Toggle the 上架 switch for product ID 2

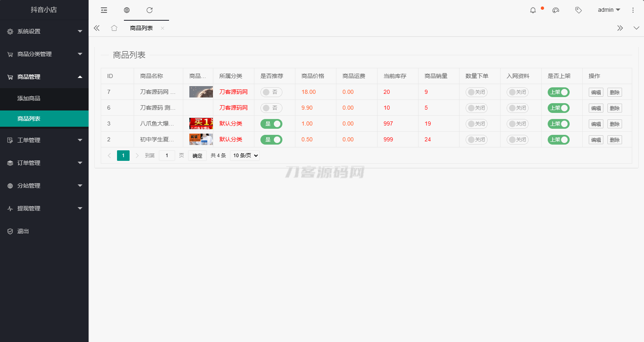[x=558, y=140]
